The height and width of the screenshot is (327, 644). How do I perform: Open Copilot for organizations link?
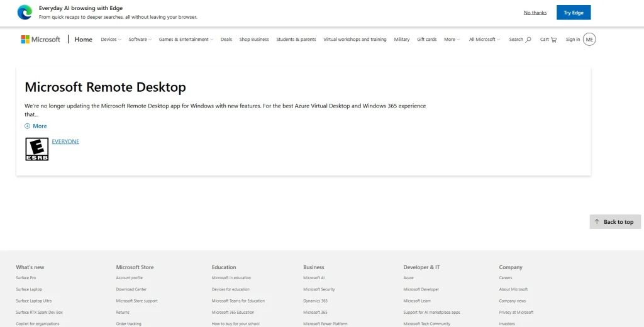tap(38, 324)
